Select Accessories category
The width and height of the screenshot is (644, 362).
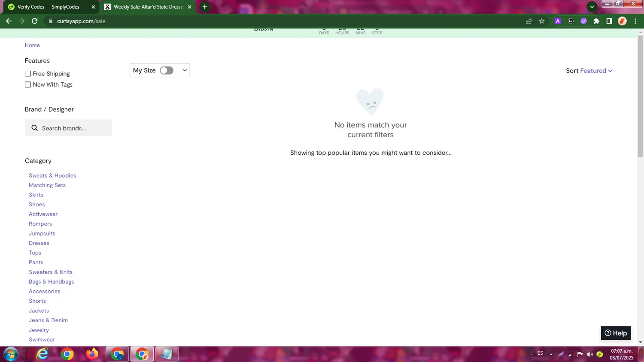45,291
